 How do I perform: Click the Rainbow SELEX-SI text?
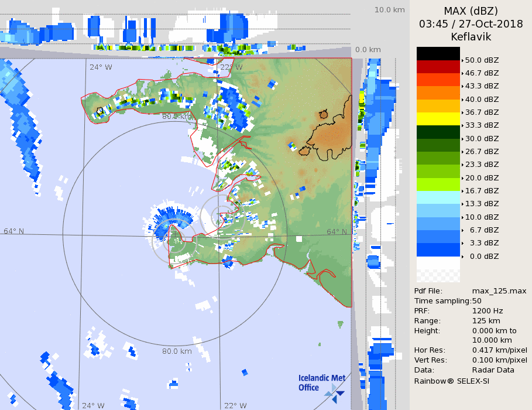[451, 381]
